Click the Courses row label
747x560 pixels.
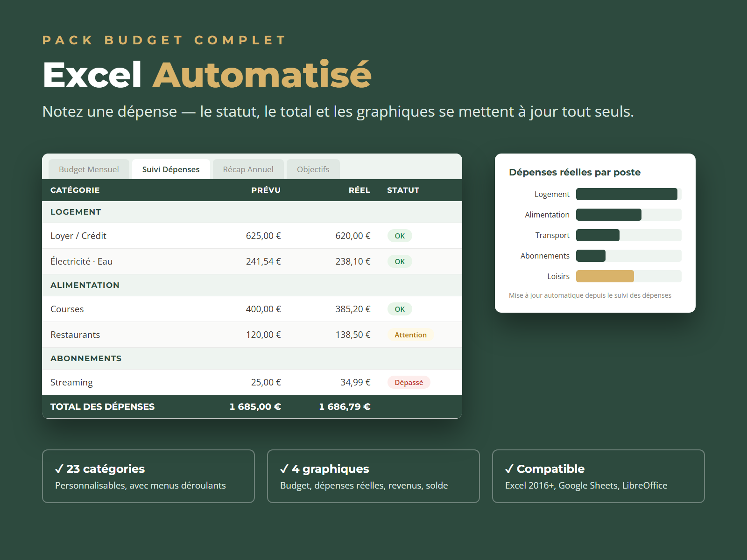[x=67, y=309]
